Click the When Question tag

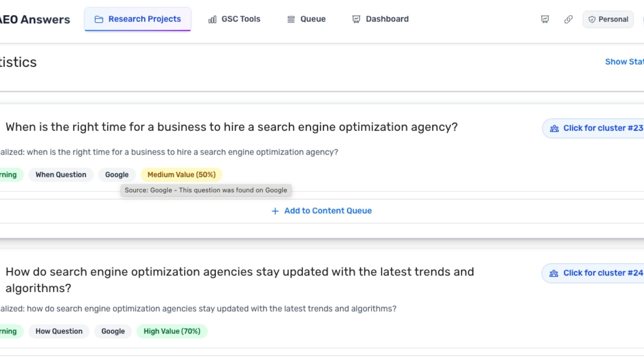[61, 175]
